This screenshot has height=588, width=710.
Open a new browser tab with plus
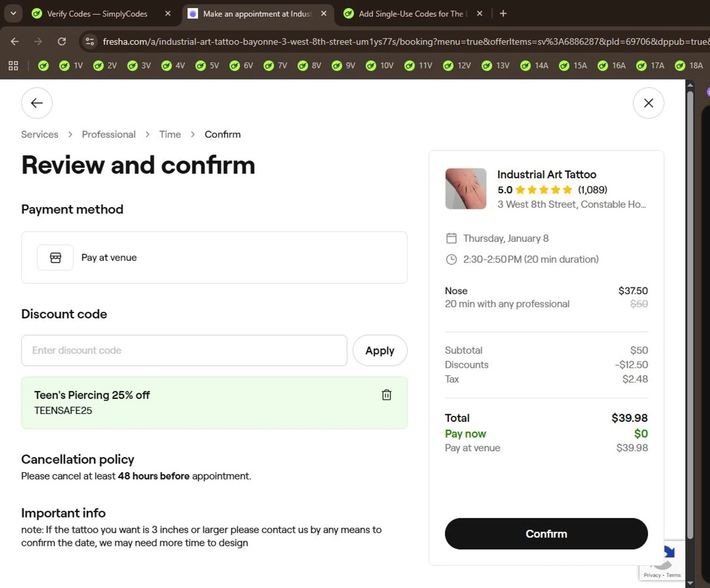pos(503,14)
